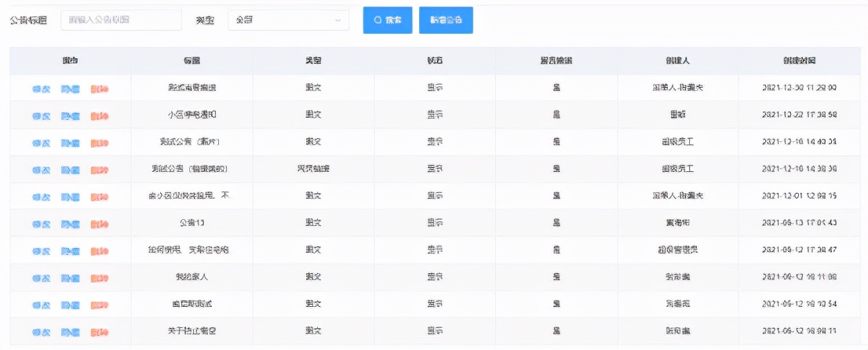Click the announcement title input field
This screenshot has height=350, width=868.
(x=121, y=20)
